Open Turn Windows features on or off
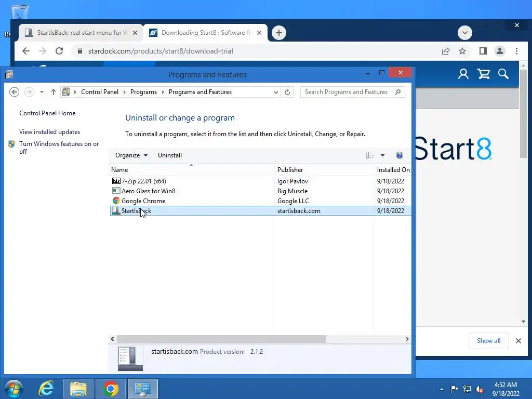Screen dimensions: 532x399 pyautogui.click(x=59, y=148)
